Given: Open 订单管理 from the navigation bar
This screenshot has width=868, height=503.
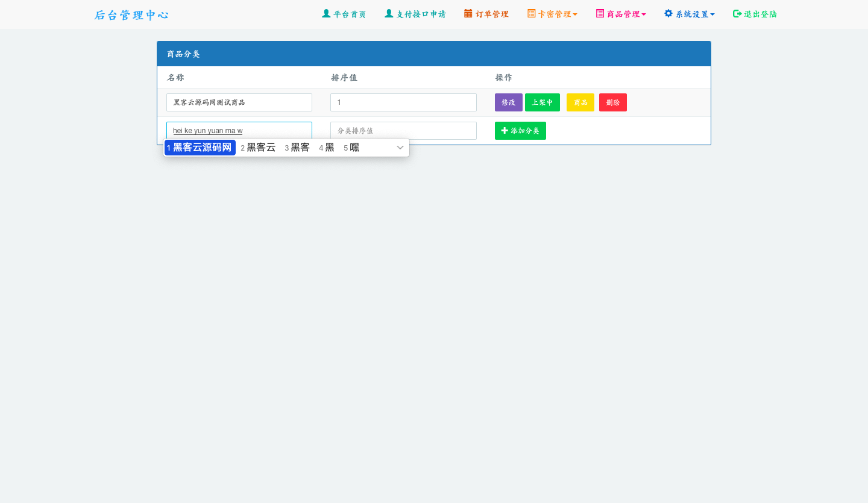Looking at the screenshot, I should [x=492, y=14].
